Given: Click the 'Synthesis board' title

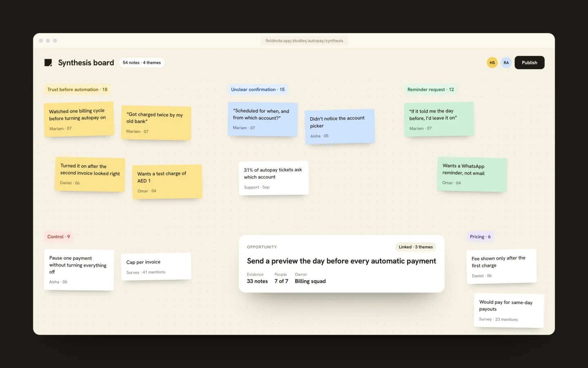Looking at the screenshot, I should tap(86, 63).
